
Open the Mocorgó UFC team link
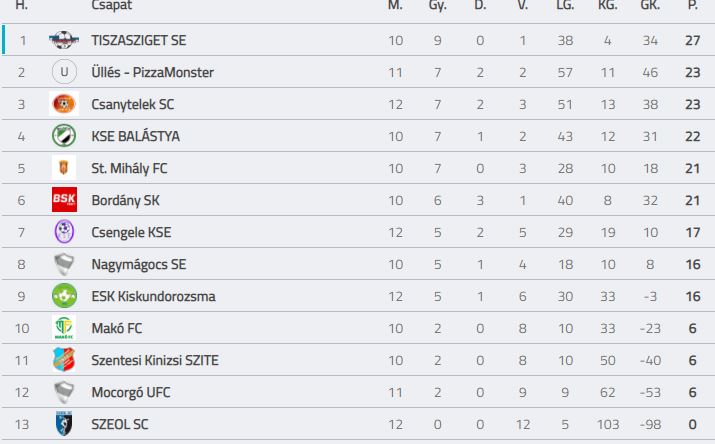[131, 392]
